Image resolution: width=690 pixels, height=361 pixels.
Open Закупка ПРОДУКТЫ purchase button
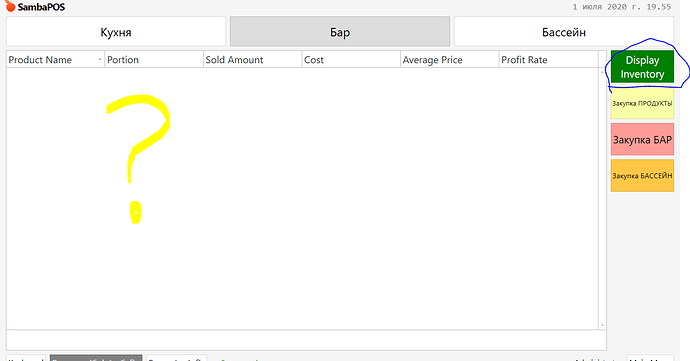click(642, 103)
